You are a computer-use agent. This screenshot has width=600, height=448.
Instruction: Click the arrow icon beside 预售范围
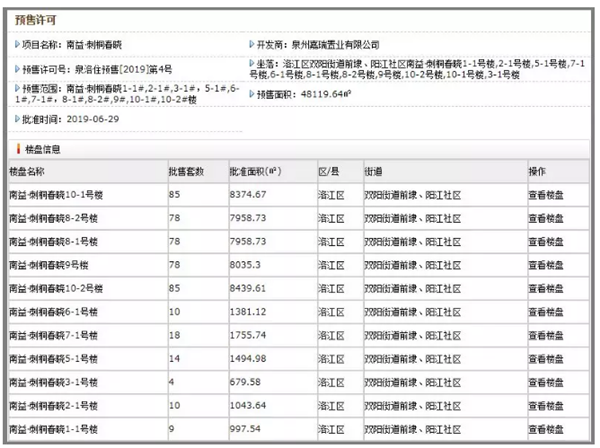17,88
